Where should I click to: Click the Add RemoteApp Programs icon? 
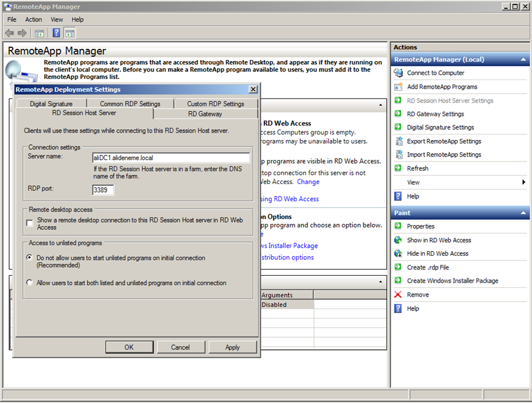[398, 87]
